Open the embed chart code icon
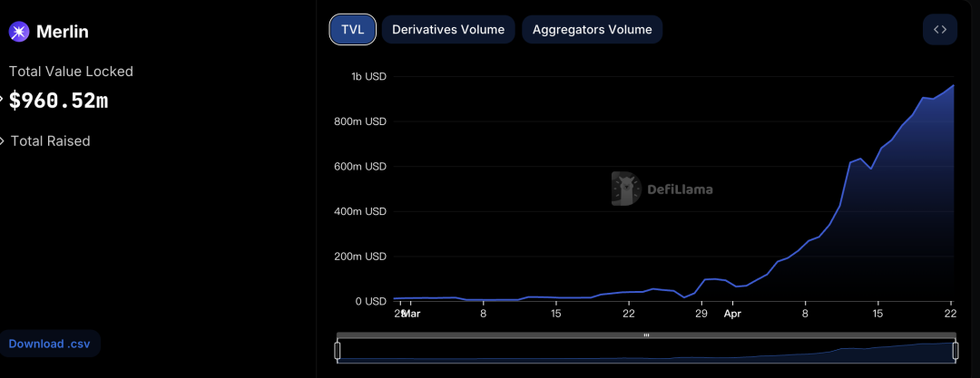980x378 pixels. pos(939,29)
